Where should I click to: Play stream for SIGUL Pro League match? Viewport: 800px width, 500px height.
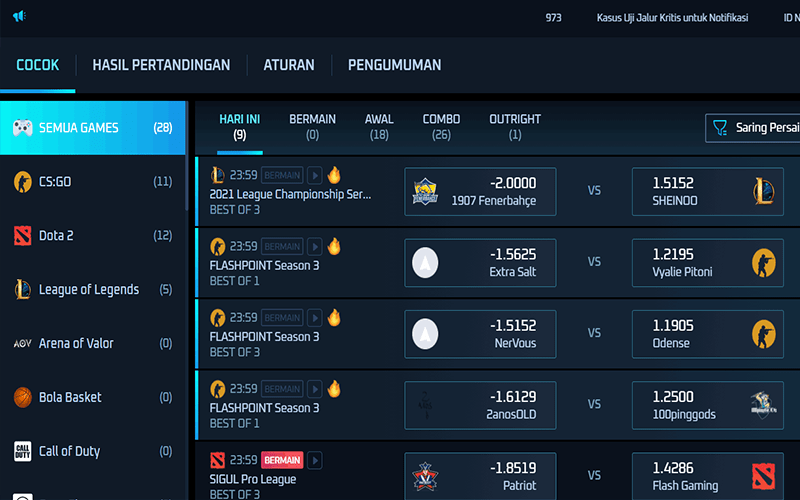pos(315,460)
